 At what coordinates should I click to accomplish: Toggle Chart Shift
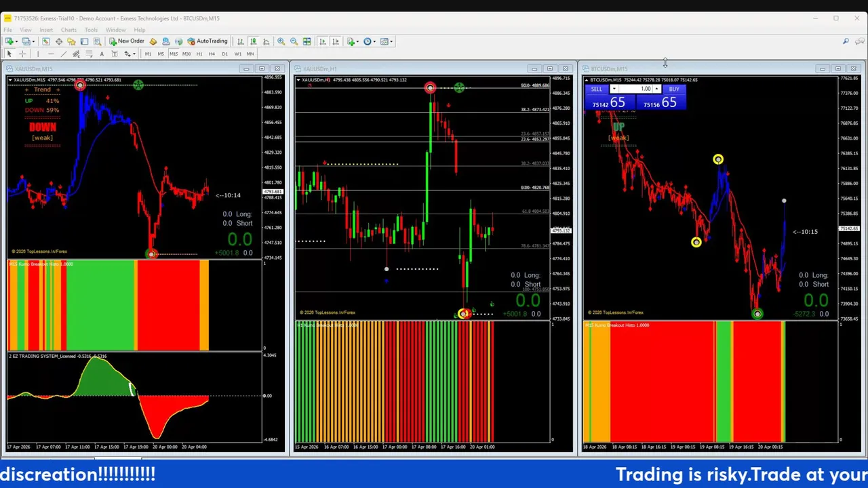(336, 41)
